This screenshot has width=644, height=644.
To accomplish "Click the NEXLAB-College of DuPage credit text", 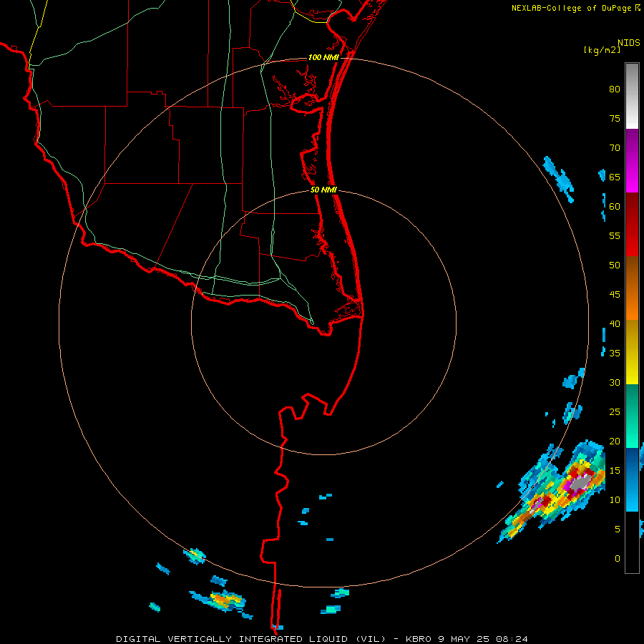I will 571,8.
